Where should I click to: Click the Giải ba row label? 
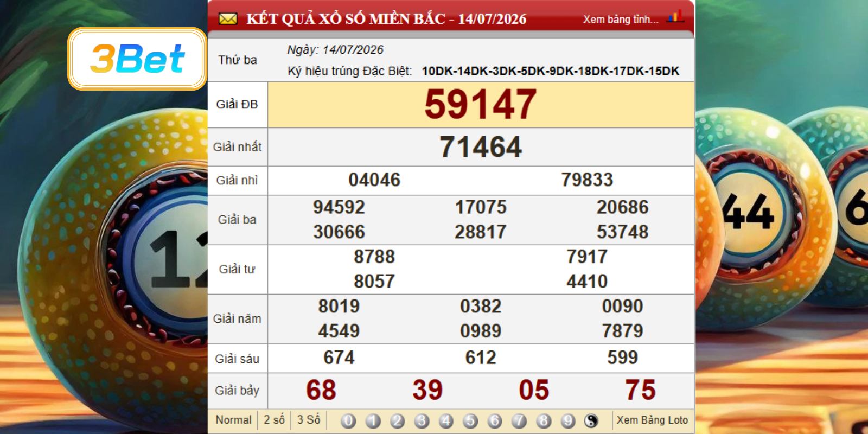coord(237,220)
